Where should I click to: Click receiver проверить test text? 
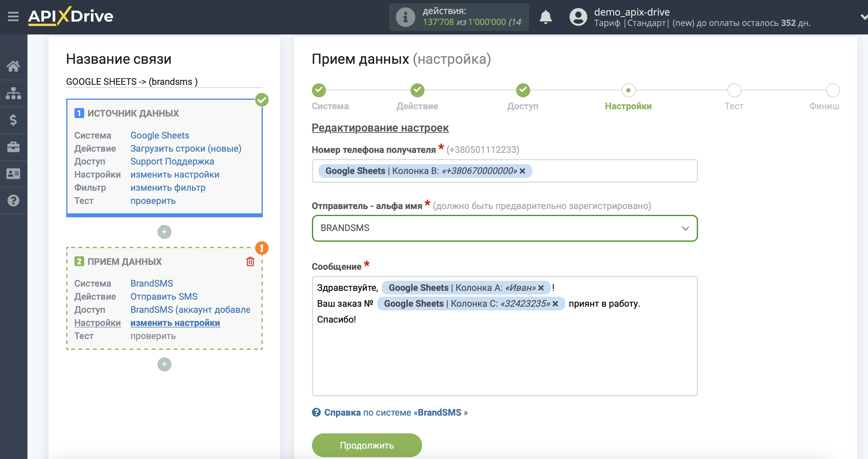point(153,336)
